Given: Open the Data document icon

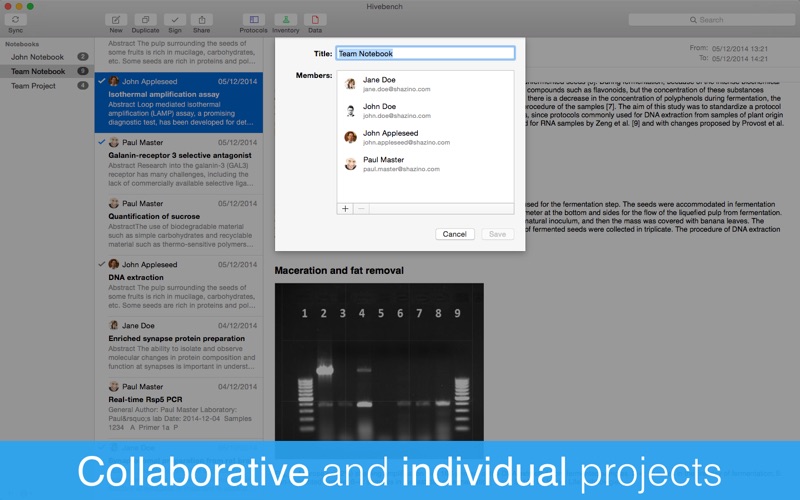Looking at the screenshot, I should click(315, 20).
